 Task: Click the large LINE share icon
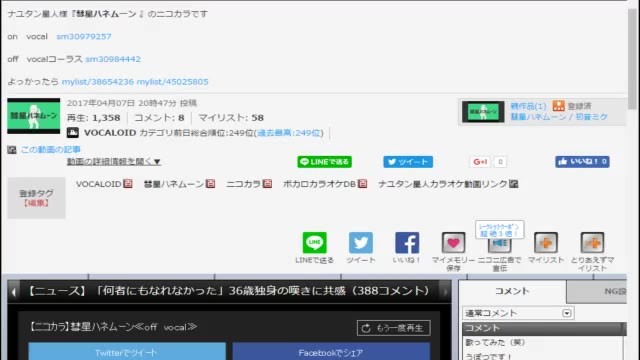pyautogui.click(x=314, y=242)
